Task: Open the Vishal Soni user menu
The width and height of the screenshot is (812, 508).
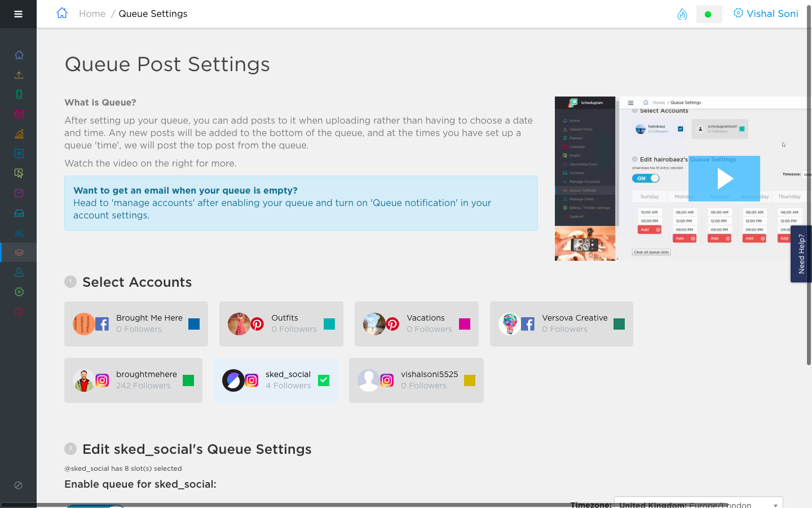Action: [766, 14]
